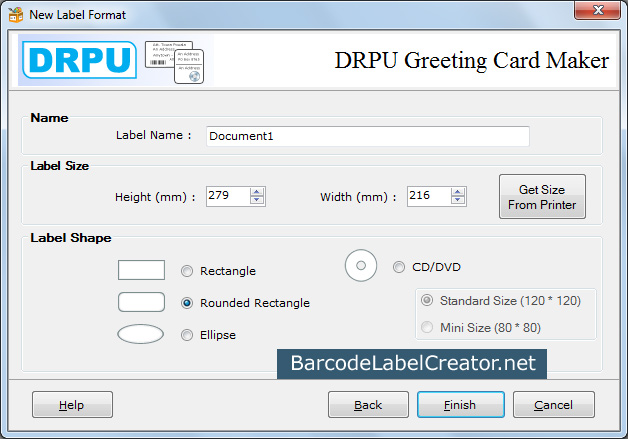Focus the Width (mm) value field
Screen dimensions: 628x439
[429, 196]
